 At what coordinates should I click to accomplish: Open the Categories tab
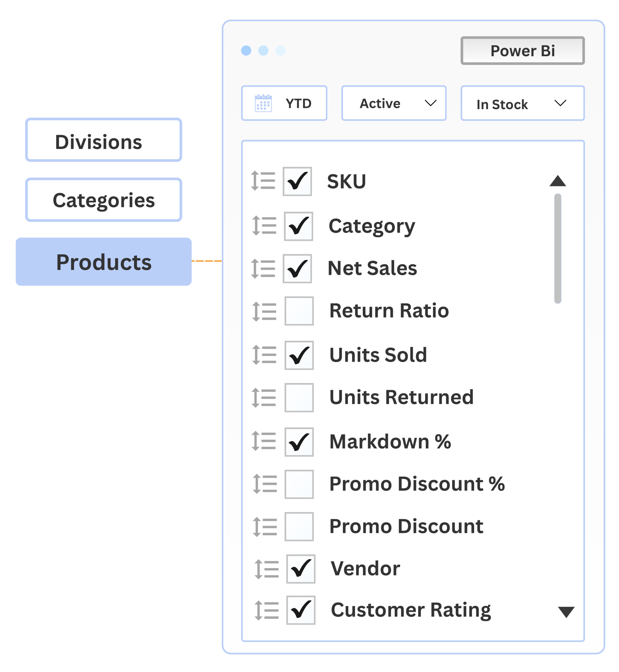(x=103, y=200)
